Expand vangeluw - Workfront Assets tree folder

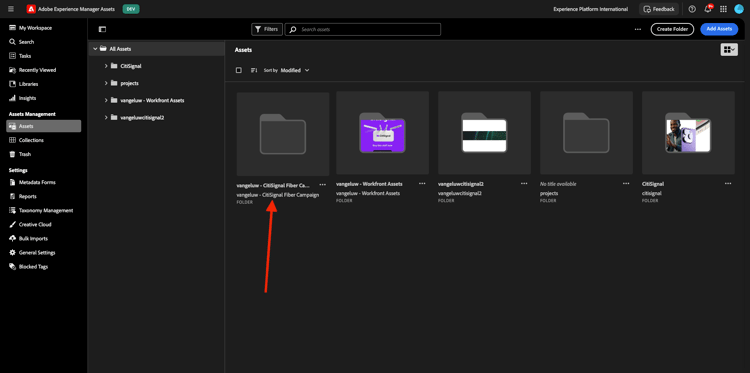point(106,100)
